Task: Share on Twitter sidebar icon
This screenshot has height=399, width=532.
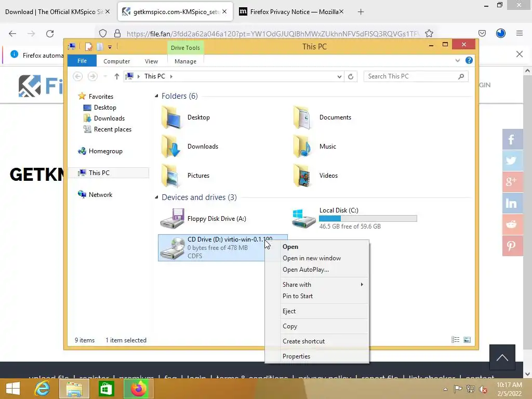Action: click(x=512, y=161)
